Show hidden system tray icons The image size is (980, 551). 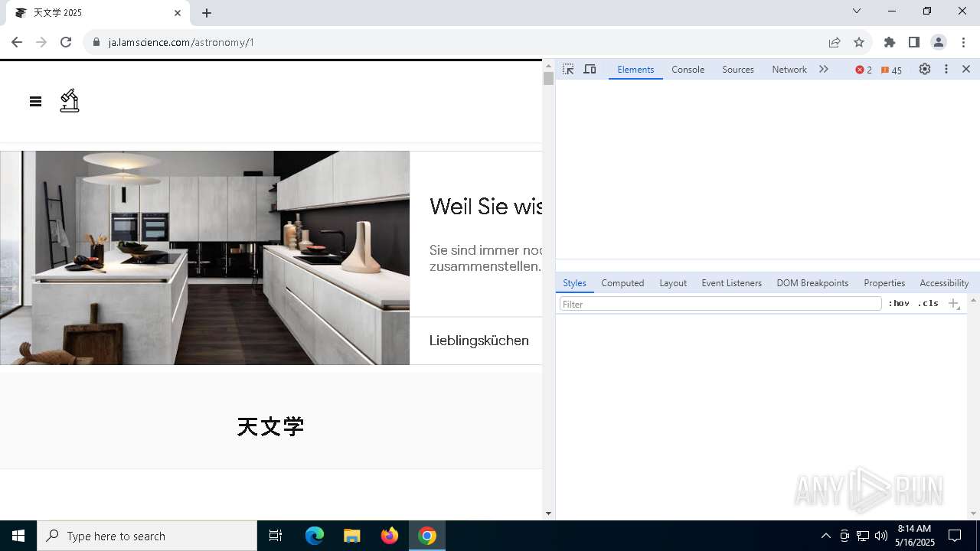pos(825,536)
